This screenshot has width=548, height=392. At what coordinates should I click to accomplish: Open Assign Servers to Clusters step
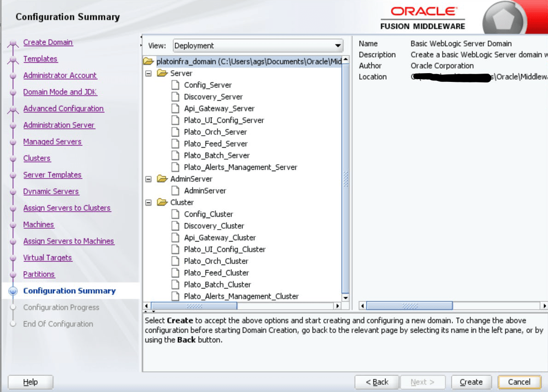67,208
